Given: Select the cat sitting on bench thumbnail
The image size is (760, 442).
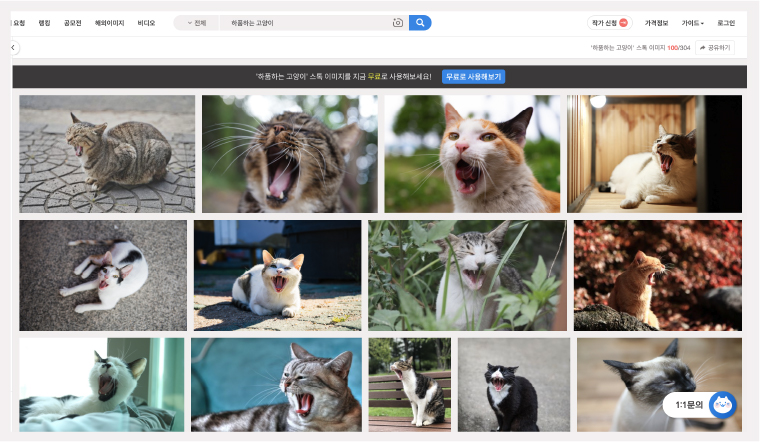Looking at the screenshot, I should click(409, 384).
